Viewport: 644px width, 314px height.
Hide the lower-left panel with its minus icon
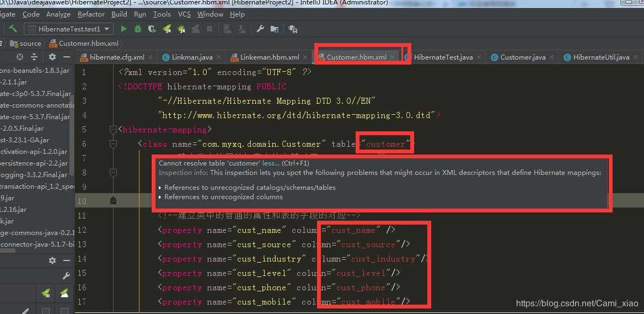click(67, 260)
